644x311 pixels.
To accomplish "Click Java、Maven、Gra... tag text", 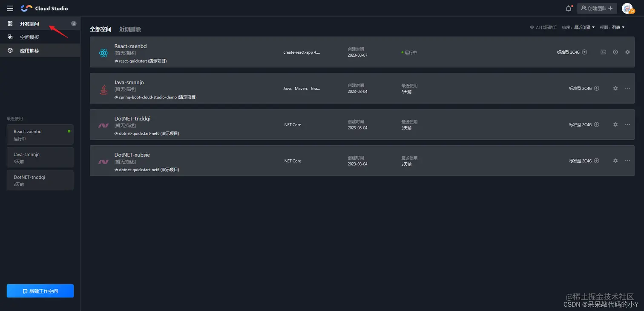I will click(302, 89).
